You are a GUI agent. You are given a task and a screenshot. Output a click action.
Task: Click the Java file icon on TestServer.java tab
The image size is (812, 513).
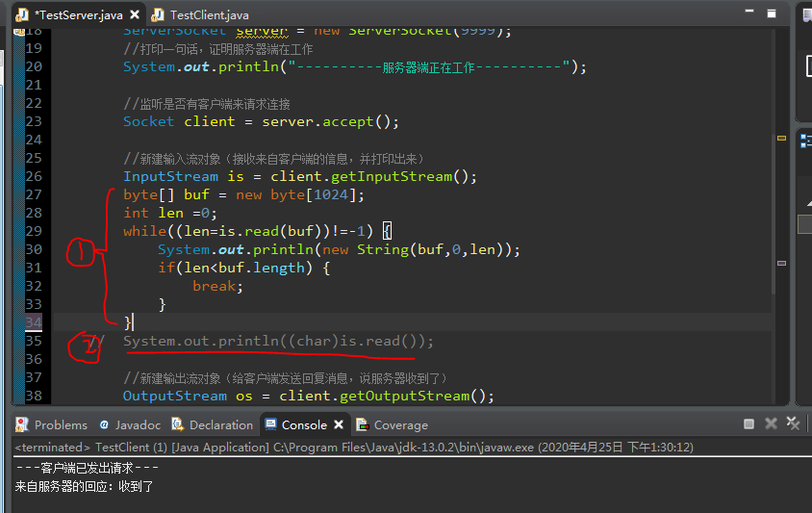click(22, 15)
